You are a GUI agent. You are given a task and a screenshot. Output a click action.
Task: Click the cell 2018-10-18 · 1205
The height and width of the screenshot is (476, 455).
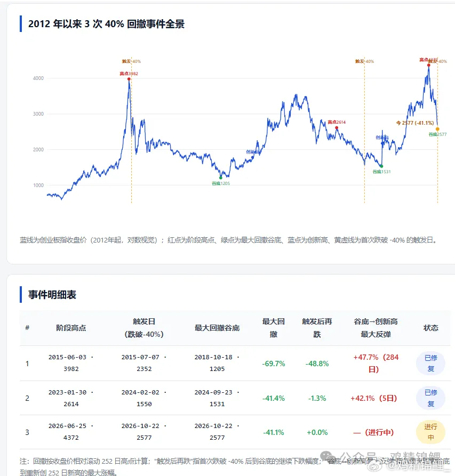(x=217, y=363)
